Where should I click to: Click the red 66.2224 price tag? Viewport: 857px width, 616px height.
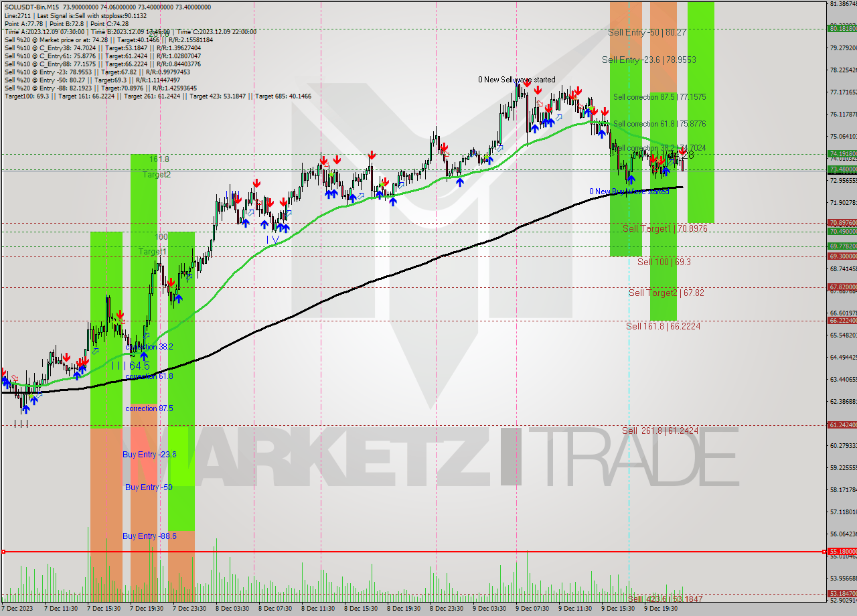click(x=842, y=320)
